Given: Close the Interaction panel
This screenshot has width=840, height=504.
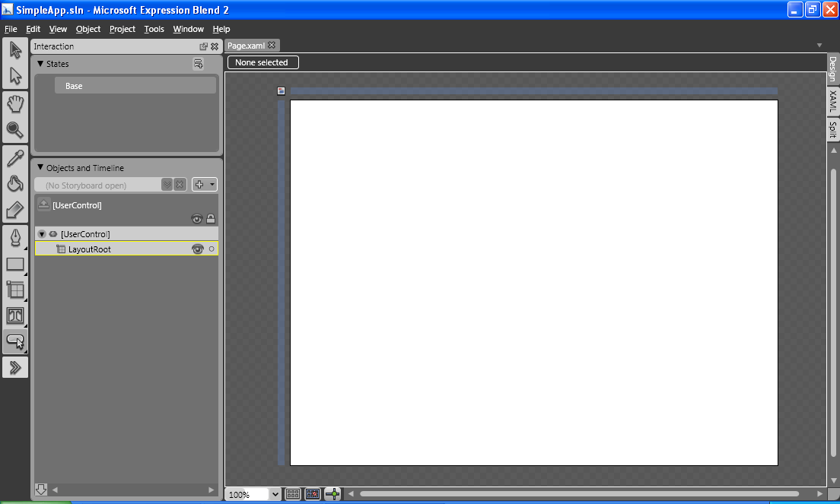Looking at the screenshot, I should (x=215, y=46).
